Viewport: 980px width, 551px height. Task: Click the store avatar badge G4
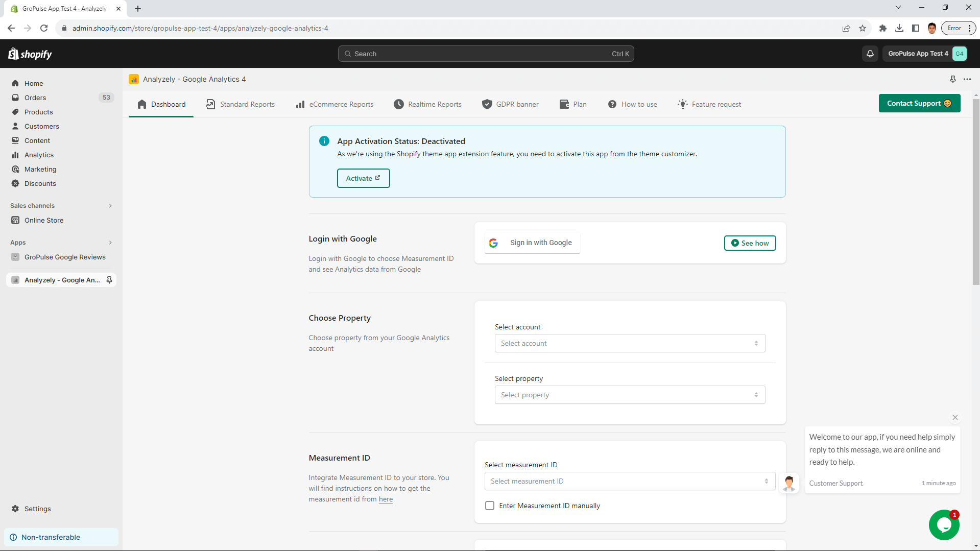pyautogui.click(x=960, y=54)
